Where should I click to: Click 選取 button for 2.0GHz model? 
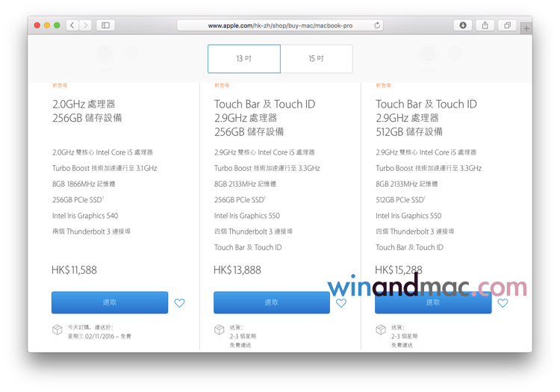tap(110, 302)
